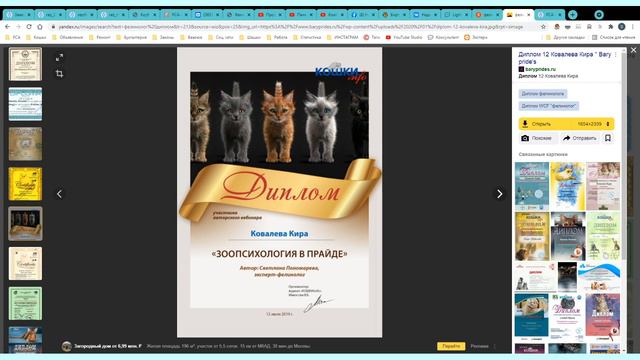Select the current cats diploma thumbnail

coord(25,224)
